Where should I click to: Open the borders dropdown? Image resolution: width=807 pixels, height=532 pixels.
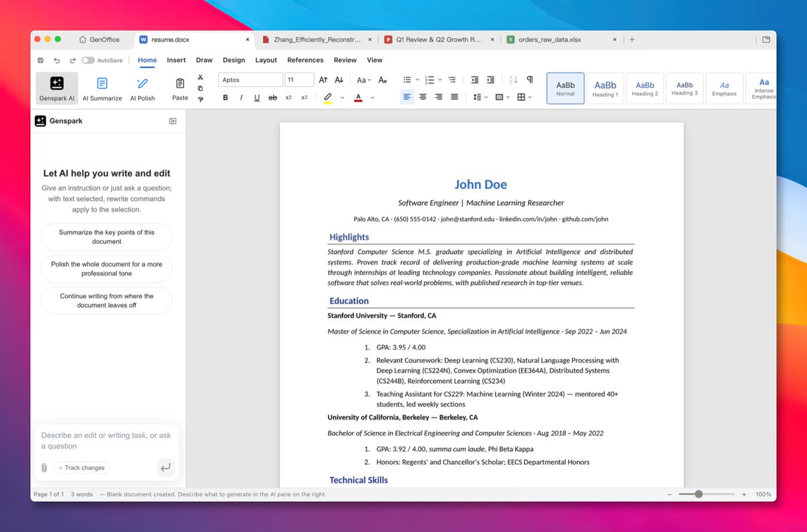coord(525,97)
